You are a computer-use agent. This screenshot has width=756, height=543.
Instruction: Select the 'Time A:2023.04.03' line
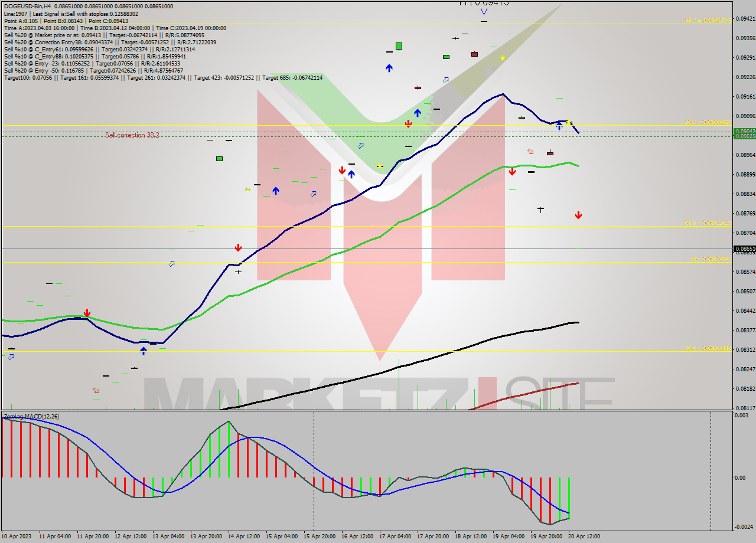coord(115,28)
